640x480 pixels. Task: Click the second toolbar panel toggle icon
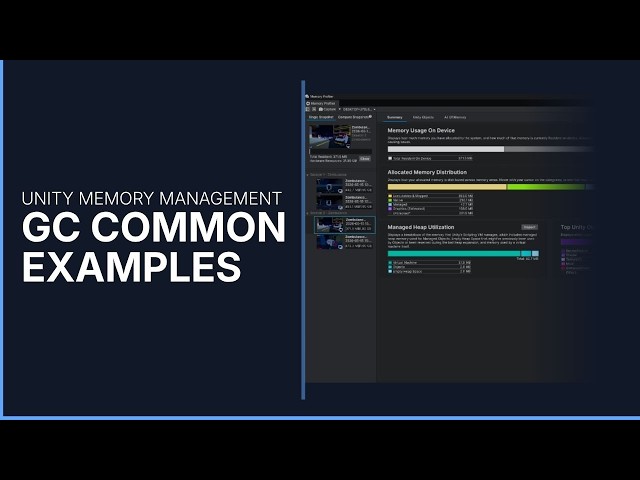[x=314, y=109]
